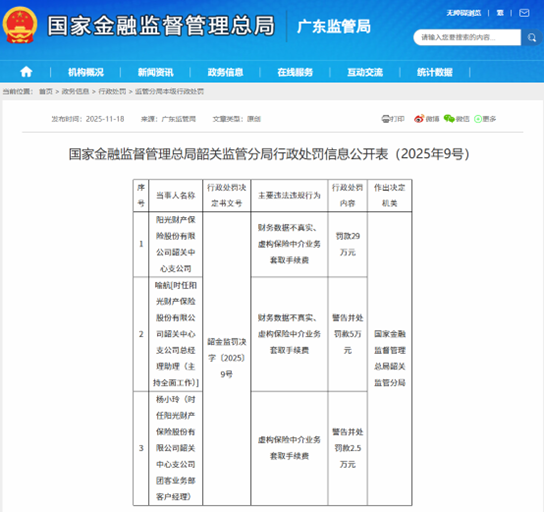Click the 国家金融监督管理总局 site title

pyautogui.click(x=161, y=26)
